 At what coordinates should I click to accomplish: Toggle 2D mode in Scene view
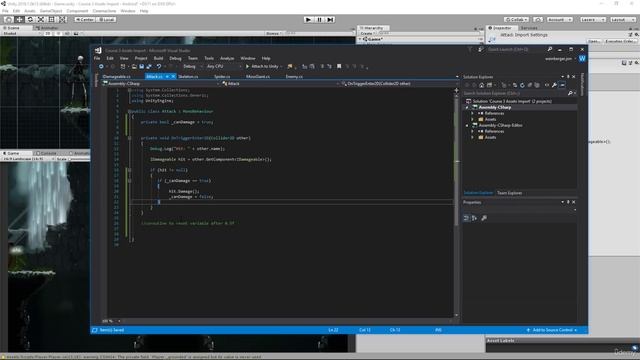click(47, 33)
